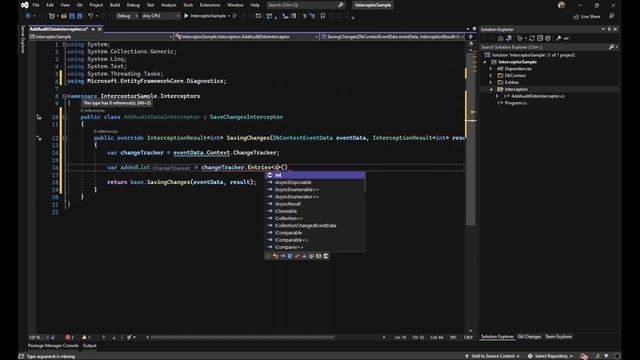Click Select Repository in status bar
This screenshot has width=640, height=360.
point(550,356)
